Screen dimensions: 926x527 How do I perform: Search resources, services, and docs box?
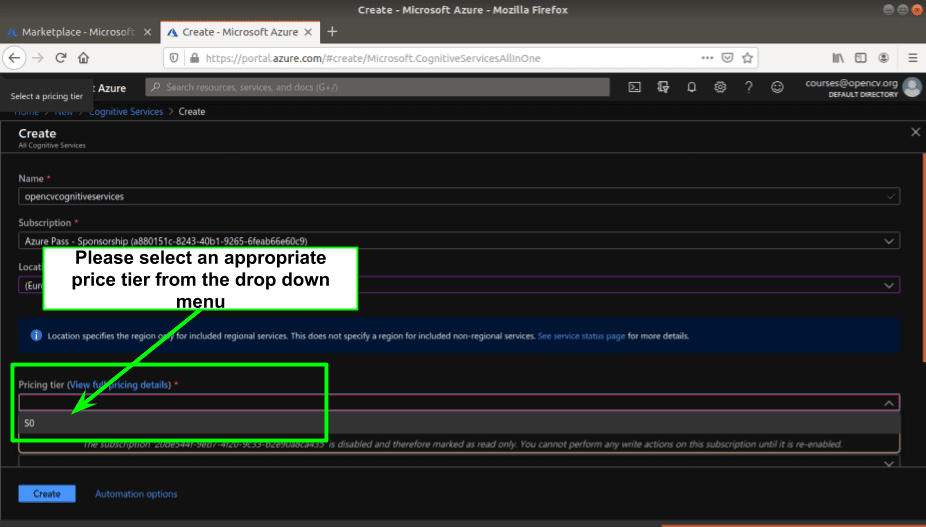pos(377,87)
